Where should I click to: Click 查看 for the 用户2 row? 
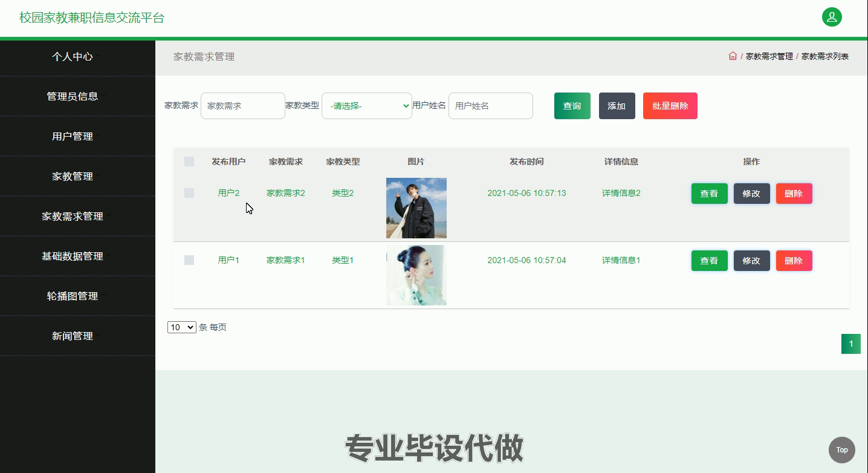[x=710, y=194]
